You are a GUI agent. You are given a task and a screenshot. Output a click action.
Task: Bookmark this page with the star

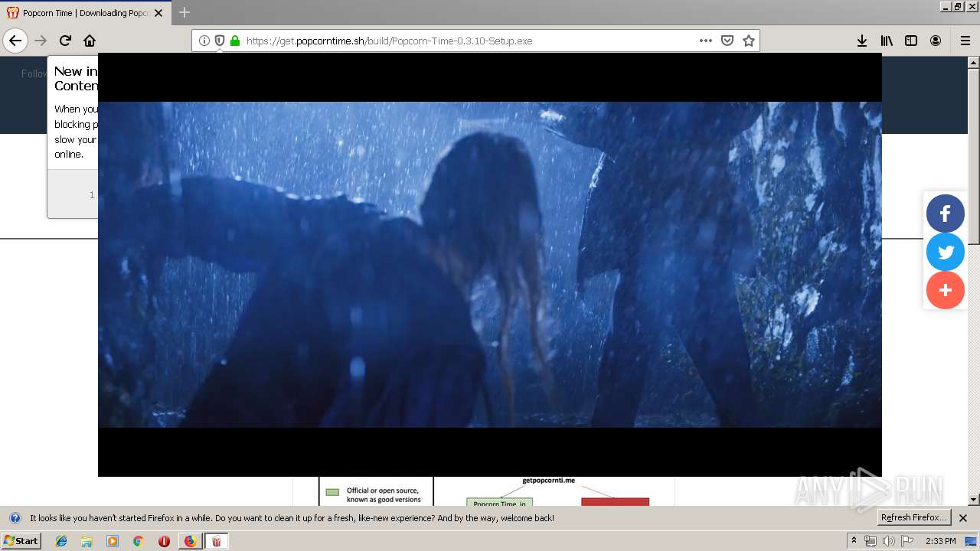click(x=749, y=41)
